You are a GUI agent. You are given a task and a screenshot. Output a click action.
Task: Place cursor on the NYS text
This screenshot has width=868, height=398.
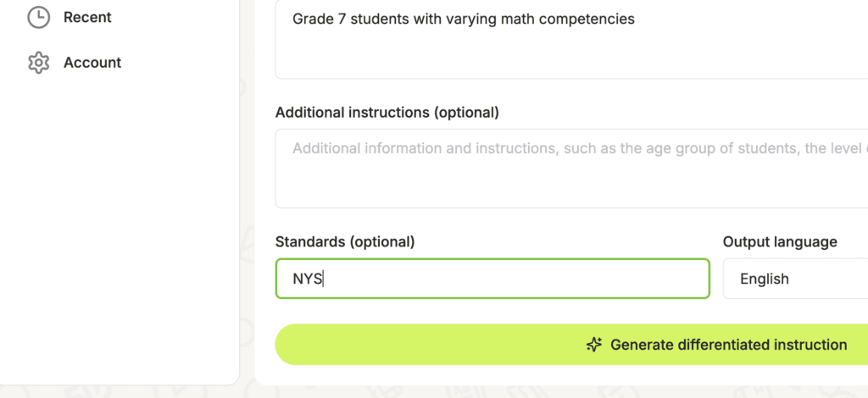coord(307,279)
